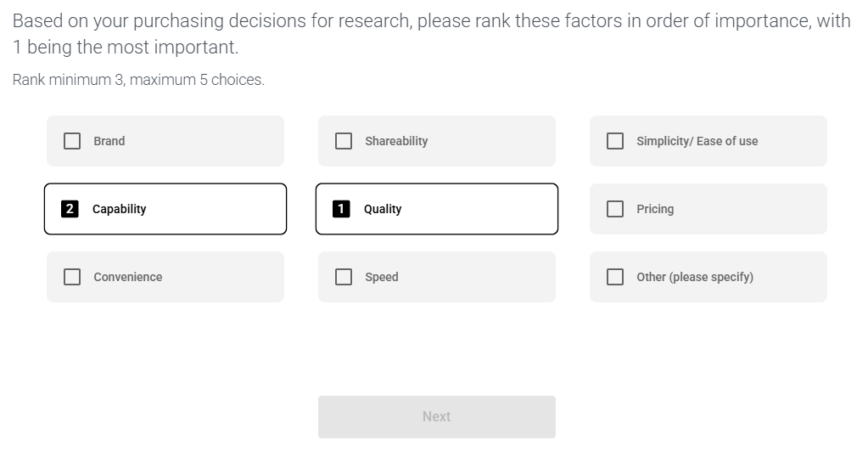Tick the Convenience checkbox

pyautogui.click(x=72, y=277)
